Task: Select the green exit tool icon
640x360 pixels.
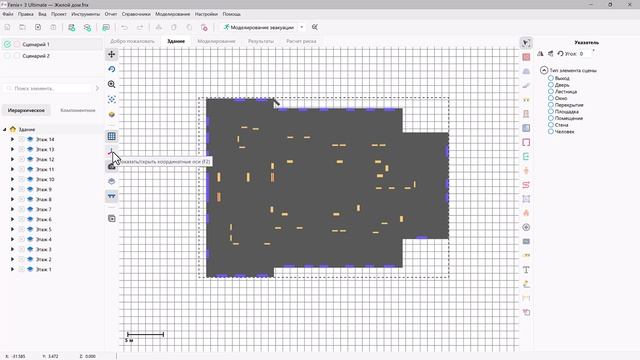Action: point(526,157)
